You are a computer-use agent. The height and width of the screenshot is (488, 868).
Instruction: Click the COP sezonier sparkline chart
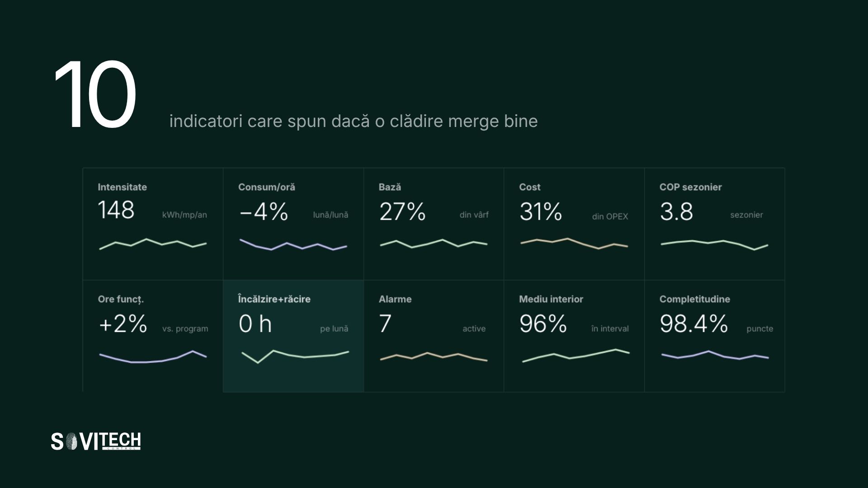coord(715,245)
